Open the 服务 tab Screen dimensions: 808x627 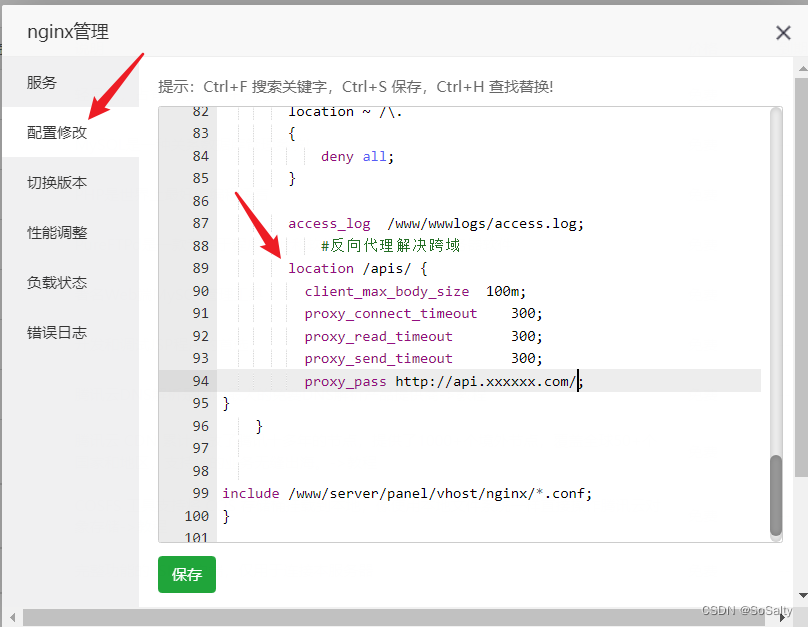tap(71, 82)
